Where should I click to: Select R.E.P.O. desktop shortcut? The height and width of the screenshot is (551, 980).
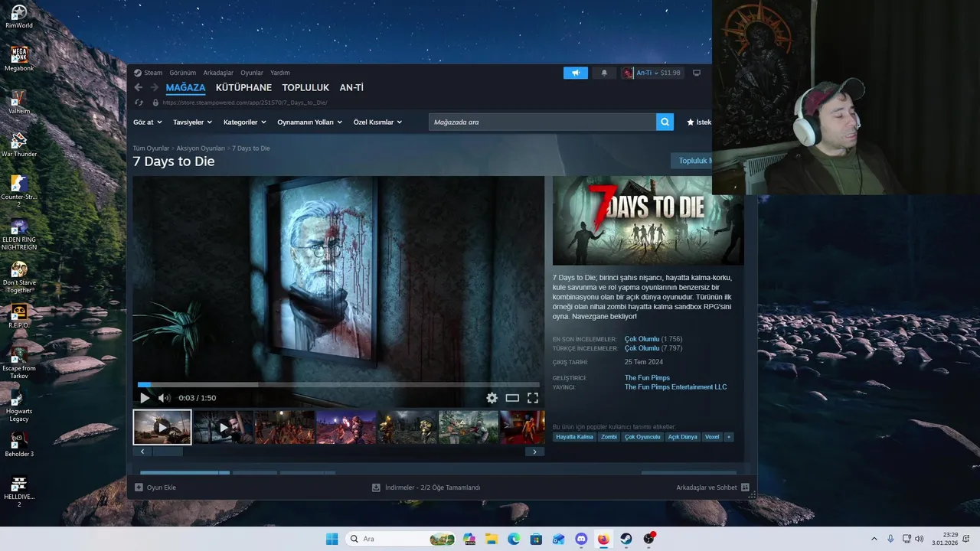click(x=19, y=316)
